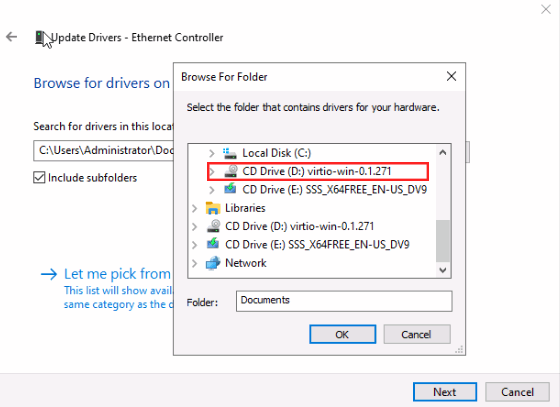Toggle the Include subfolders checkbox
This screenshot has height=407, width=560.
[39, 177]
